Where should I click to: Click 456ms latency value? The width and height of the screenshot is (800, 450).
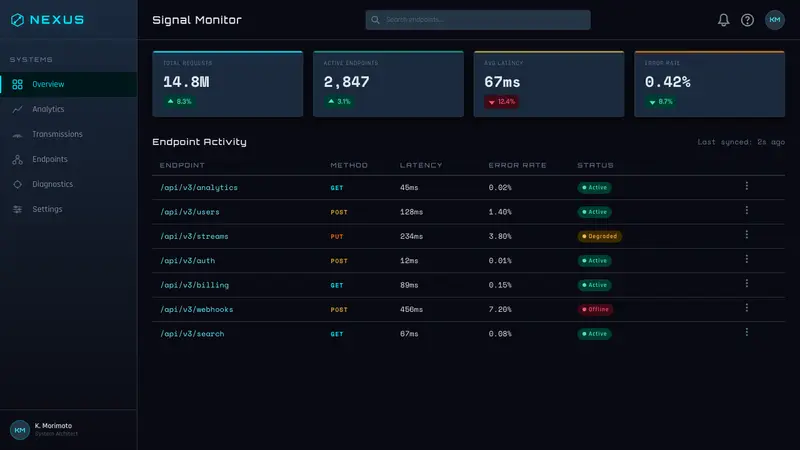[x=411, y=310]
